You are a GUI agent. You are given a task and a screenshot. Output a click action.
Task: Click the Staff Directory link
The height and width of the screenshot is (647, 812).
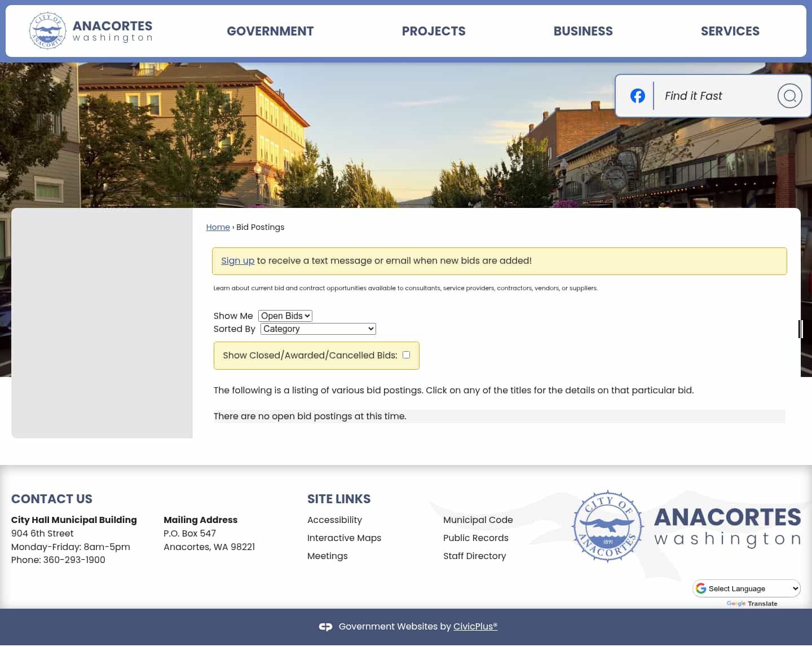pos(474,556)
